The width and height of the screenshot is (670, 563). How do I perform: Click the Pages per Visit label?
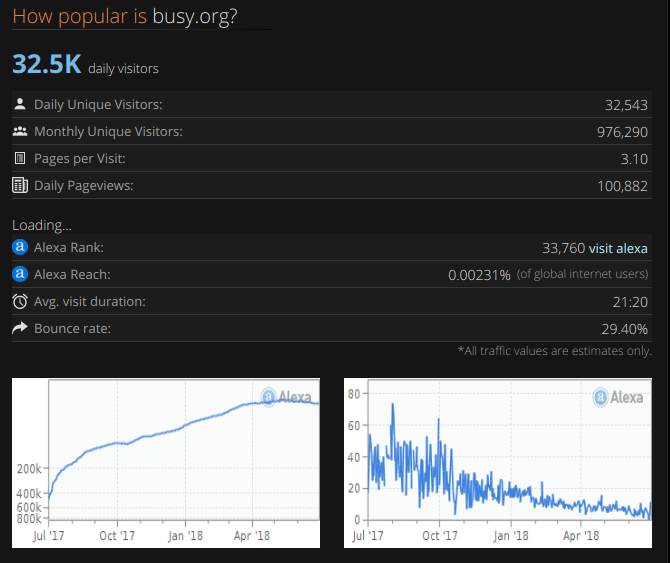pyautogui.click(x=79, y=158)
